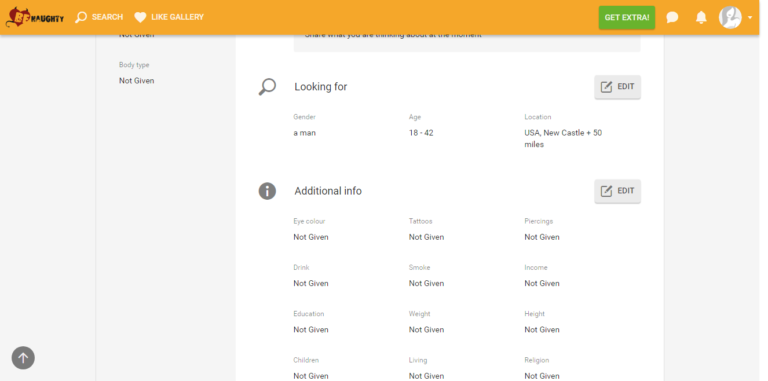Open the chat messages icon
Viewport: 768px width, 381px height.
pyautogui.click(x=672, y=18)
